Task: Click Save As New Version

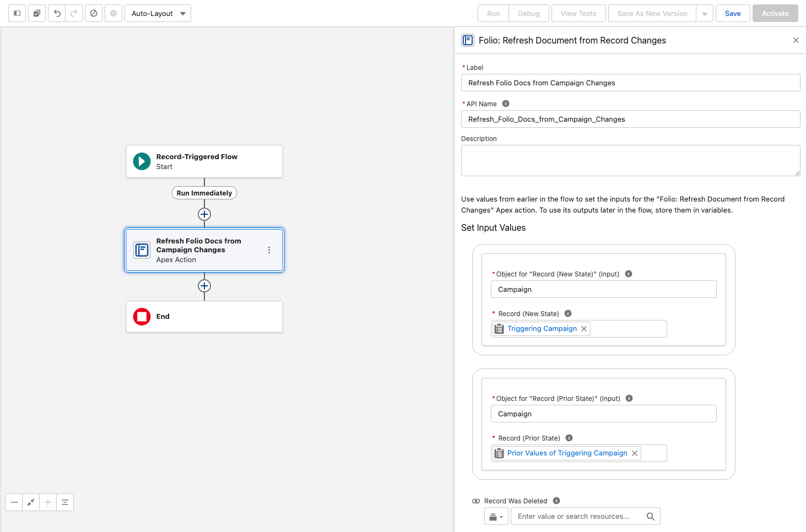Action: (x=652, y=13)
